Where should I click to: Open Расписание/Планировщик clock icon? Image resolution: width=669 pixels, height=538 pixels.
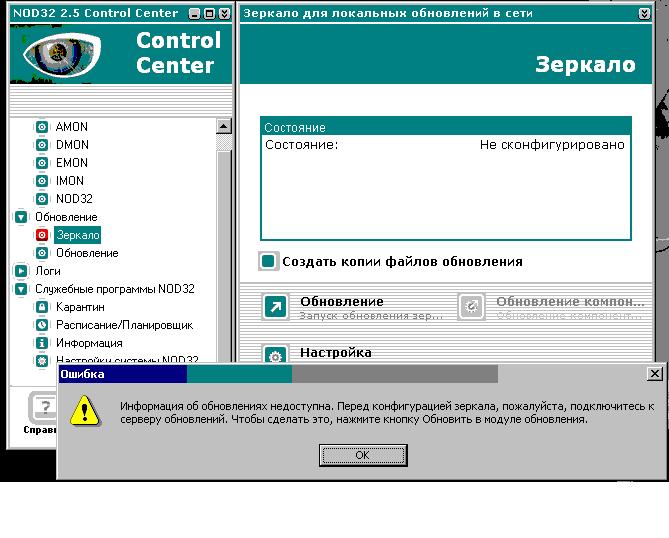[42, 325]
